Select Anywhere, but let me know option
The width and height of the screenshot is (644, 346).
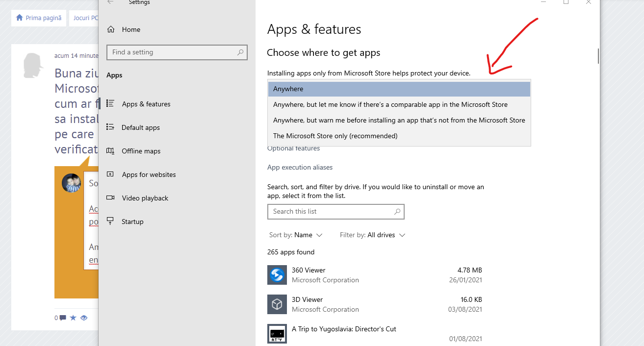399,104
